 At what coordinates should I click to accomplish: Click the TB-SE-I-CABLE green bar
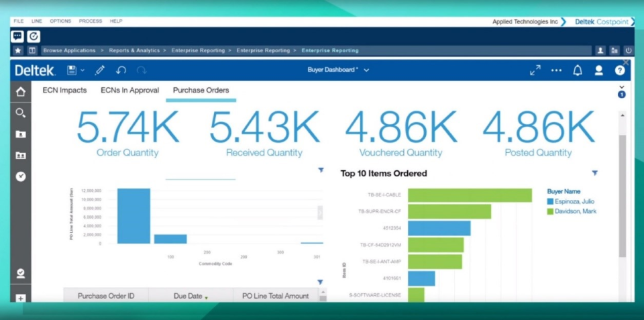click(470, 195)
